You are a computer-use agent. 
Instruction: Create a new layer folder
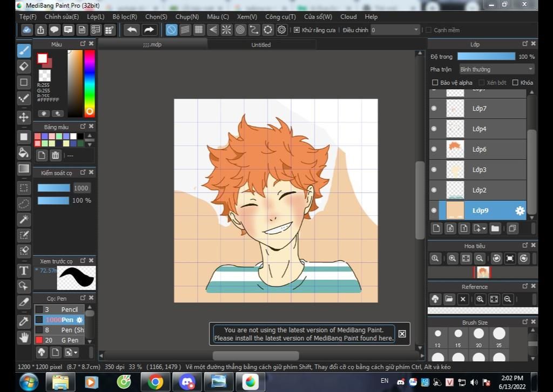pyautogui.click(x=495, y=228)
